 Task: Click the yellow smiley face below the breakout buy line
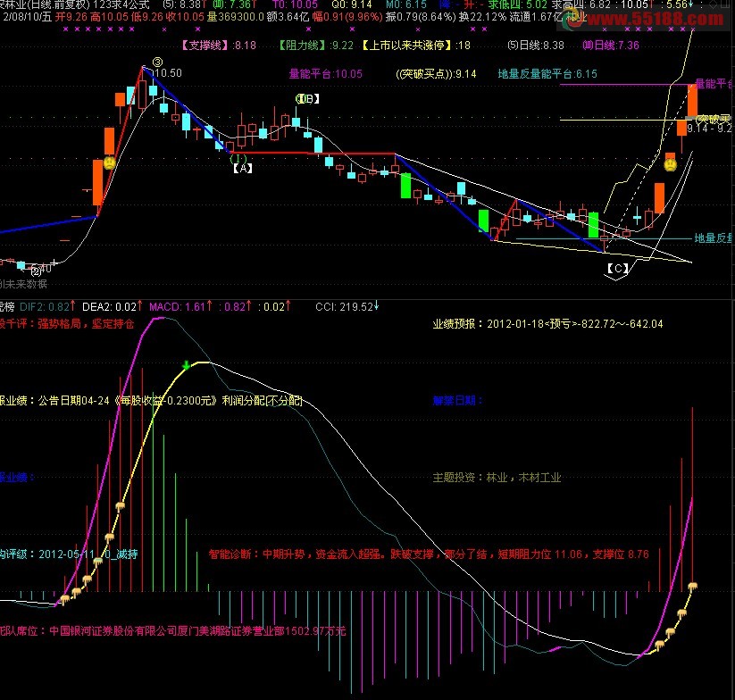[671, 164]
